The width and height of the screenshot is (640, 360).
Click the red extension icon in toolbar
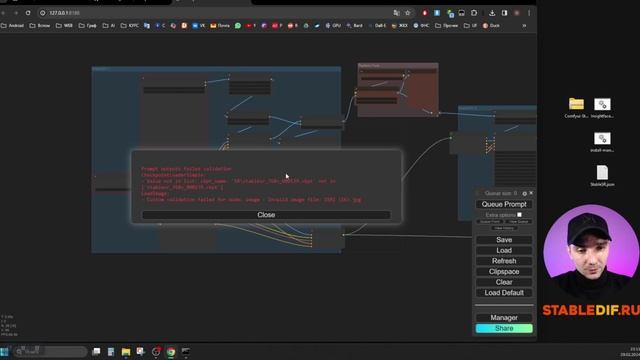425,13
